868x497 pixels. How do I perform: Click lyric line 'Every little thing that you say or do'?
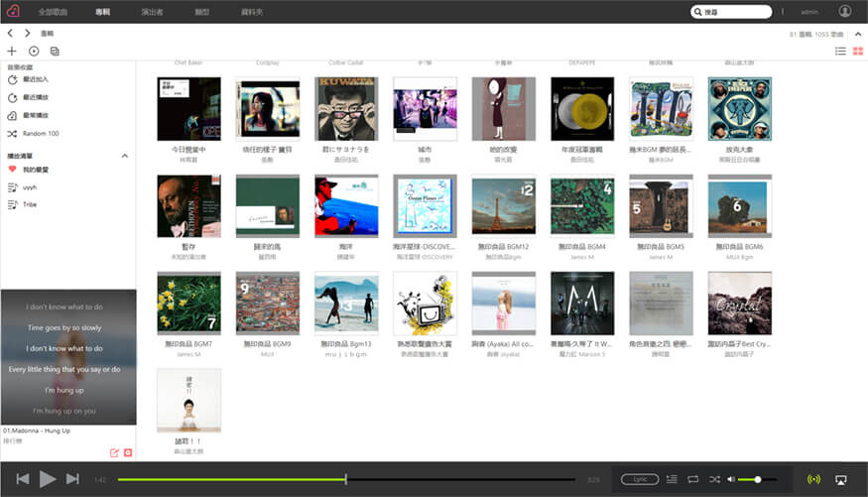coord(64,369)
